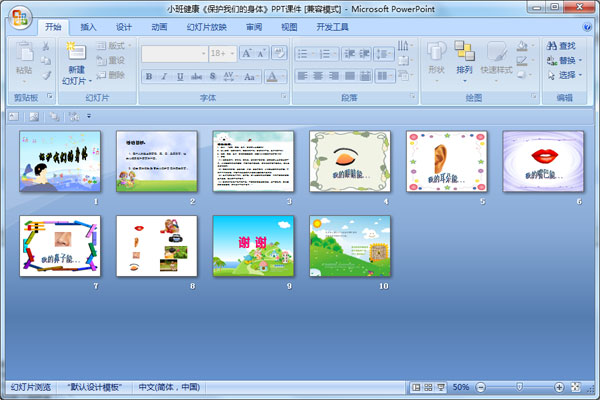Click the Office button logo
600x400 pixels.
point(20,15)
